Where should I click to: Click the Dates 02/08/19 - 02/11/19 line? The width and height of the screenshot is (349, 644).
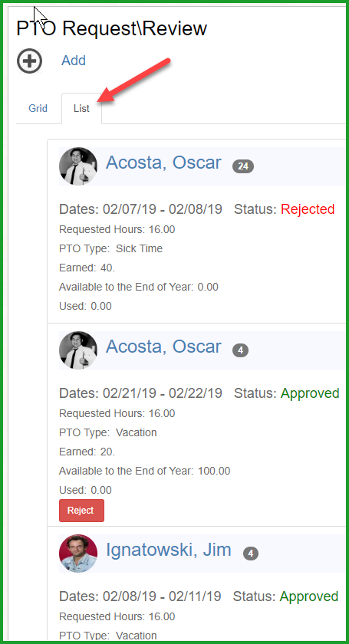[140, 596]
